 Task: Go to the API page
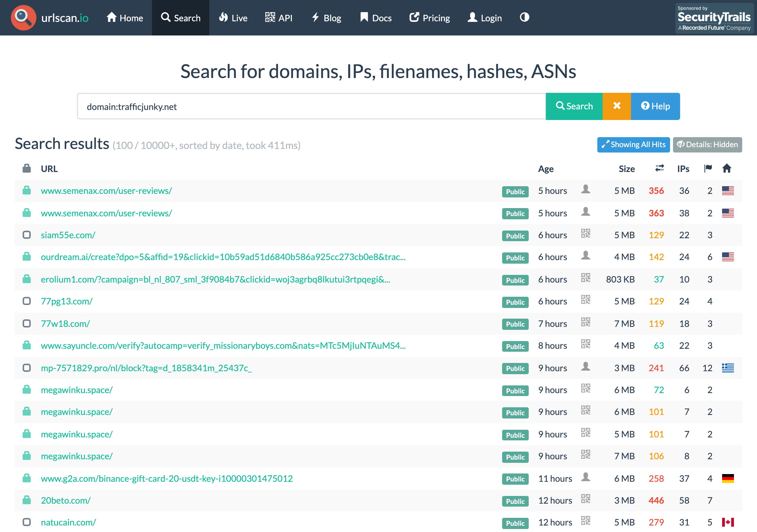tap(279, 18)
